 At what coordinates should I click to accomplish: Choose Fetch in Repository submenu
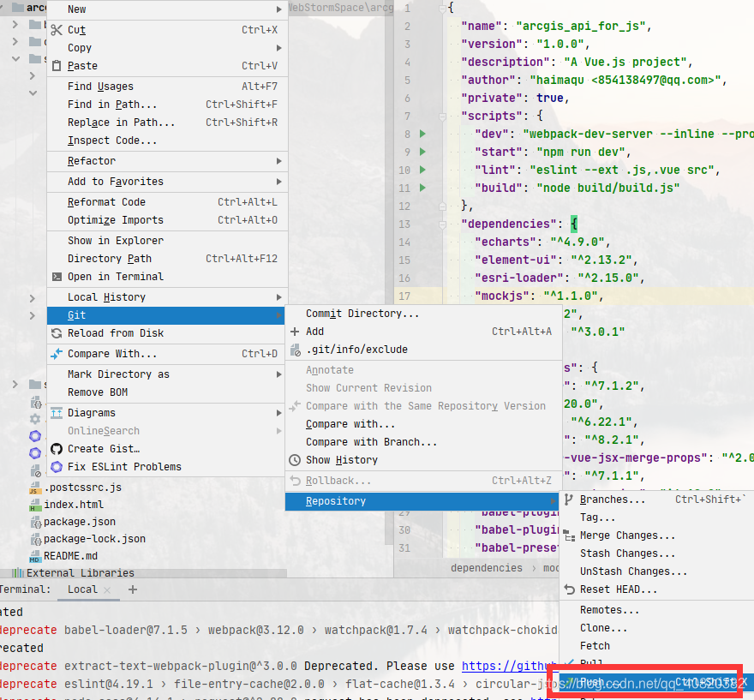(657, 646)
